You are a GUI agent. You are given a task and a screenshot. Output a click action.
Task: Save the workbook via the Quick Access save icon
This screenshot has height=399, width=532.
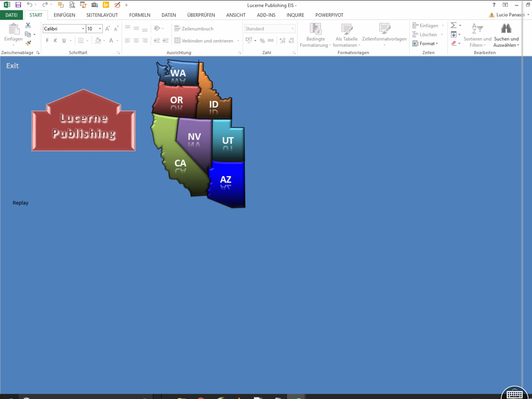(18, 5)
